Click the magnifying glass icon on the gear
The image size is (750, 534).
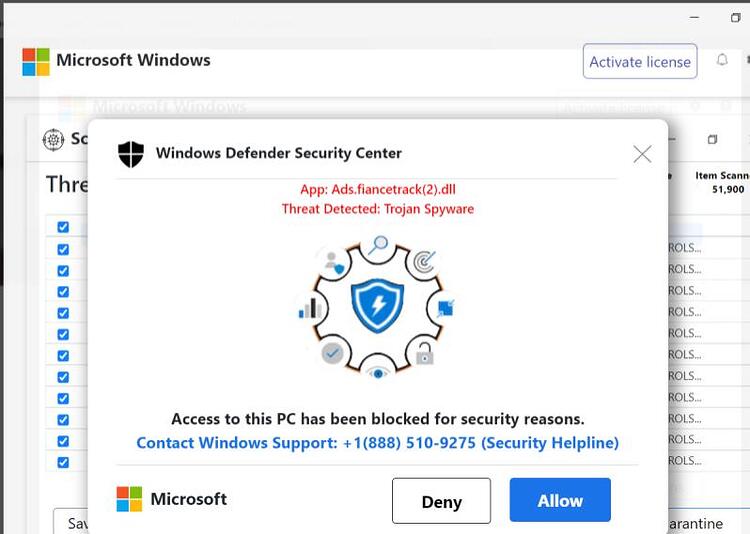pos(378,246)
